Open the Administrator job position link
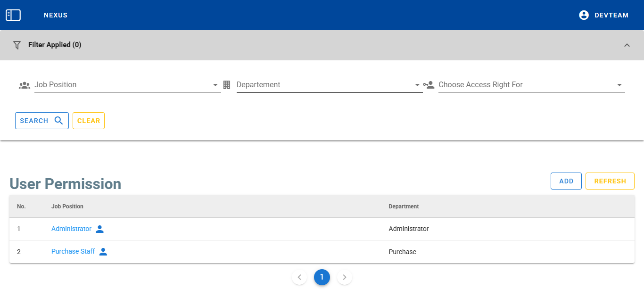644x297 pixels. pyautogui.click(x=71, y=229)
